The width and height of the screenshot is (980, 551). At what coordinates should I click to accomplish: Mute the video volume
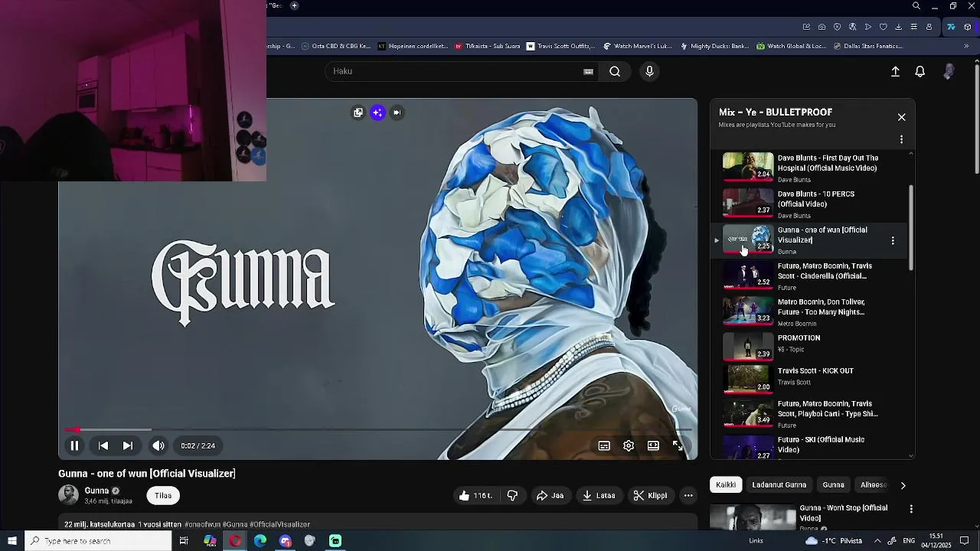click(x=158, y=445)
